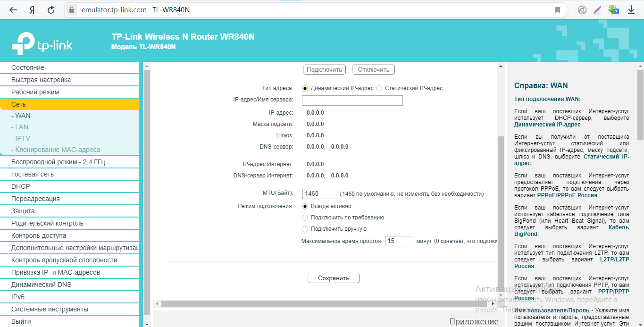Click the browser address bar
This screenshot has height=327, width=644.
(315, 10)
